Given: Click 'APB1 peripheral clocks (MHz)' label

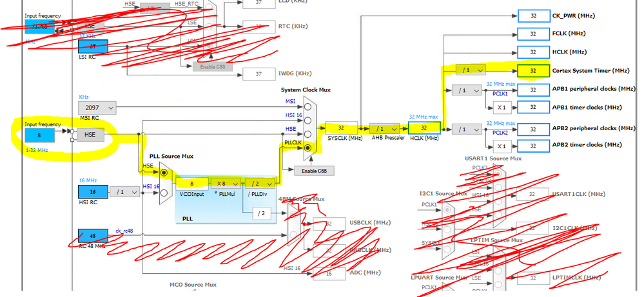Looking at the screenshot, I should (594, 89).
